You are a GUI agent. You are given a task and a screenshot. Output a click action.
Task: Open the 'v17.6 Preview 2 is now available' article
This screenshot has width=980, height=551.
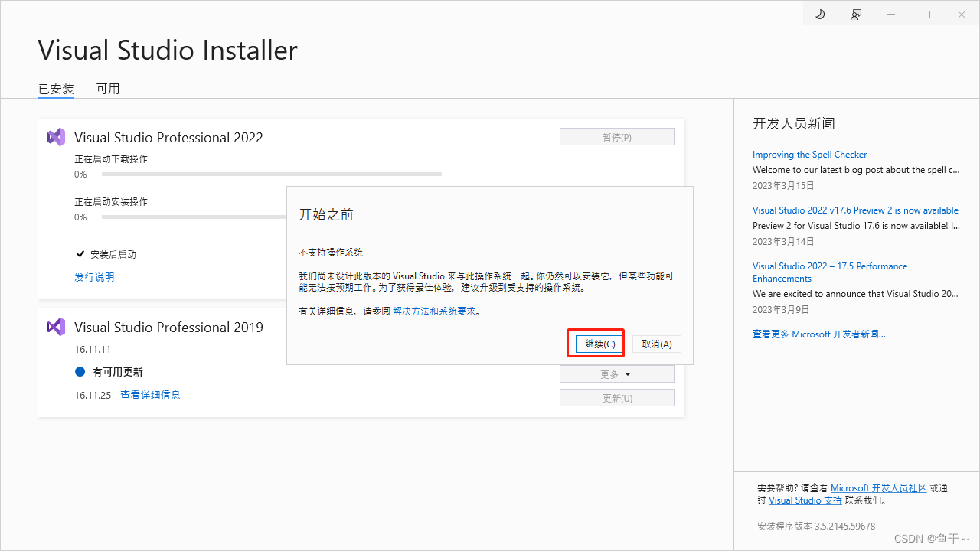pyautogui.click(x=855, y=210)
